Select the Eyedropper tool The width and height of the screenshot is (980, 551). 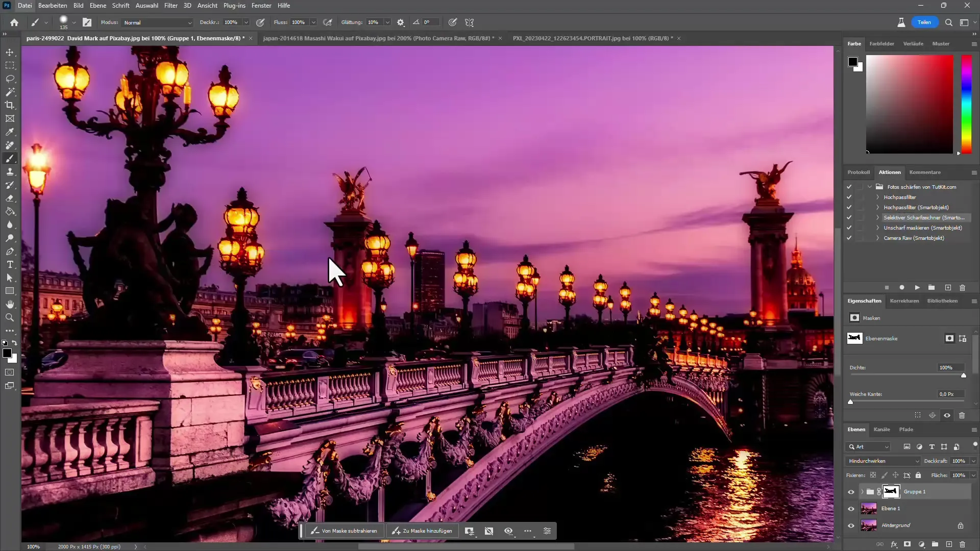[x=10, y=132]
